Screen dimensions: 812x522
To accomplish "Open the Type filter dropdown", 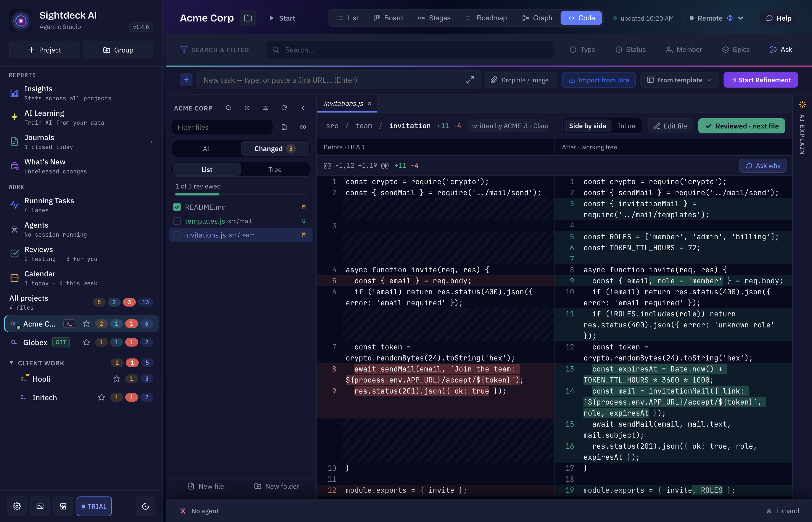I will pyautogui.click(x=582, y=50).
